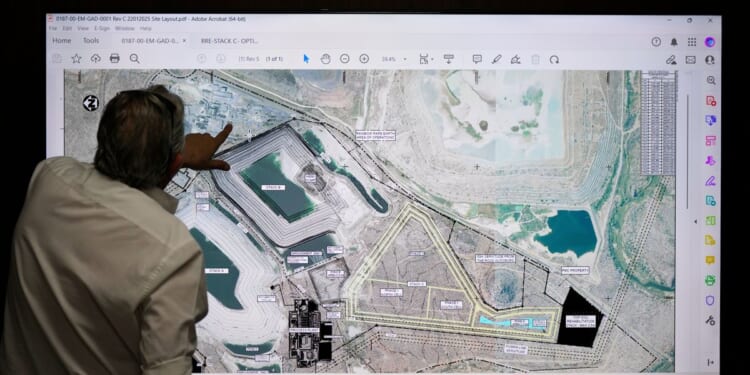Open the Protect shield tool
Image resolution: width=750 pixels, height=375 pixels.
click(711, 300)
